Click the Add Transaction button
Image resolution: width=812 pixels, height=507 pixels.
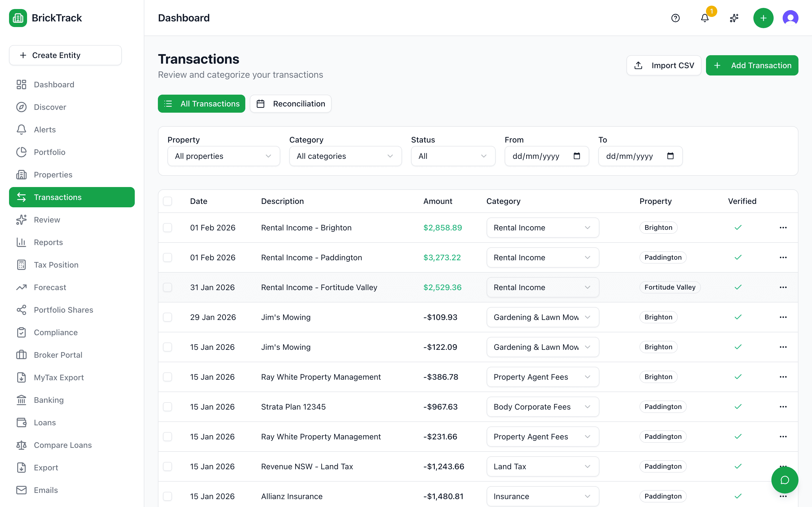[x=752, y=65]
